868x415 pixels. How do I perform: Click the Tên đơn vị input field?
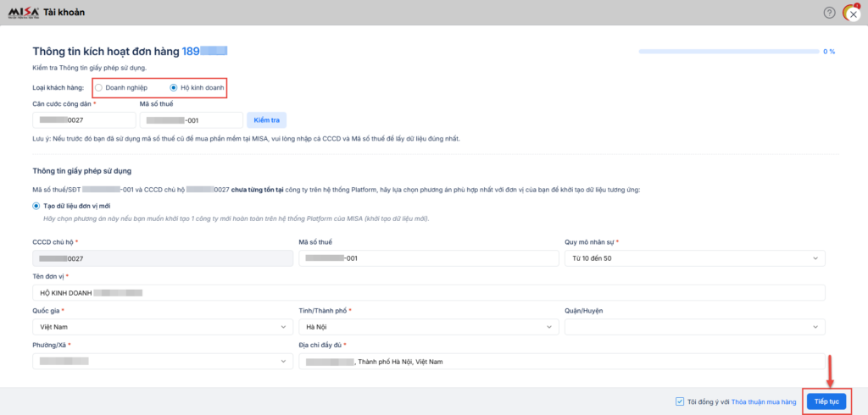point(428,292)
